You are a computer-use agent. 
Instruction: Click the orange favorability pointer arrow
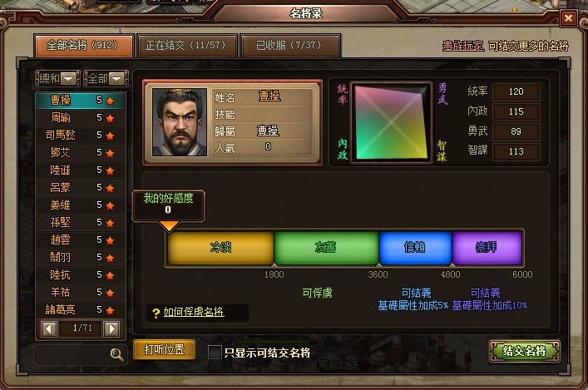(x=169, y=226)
